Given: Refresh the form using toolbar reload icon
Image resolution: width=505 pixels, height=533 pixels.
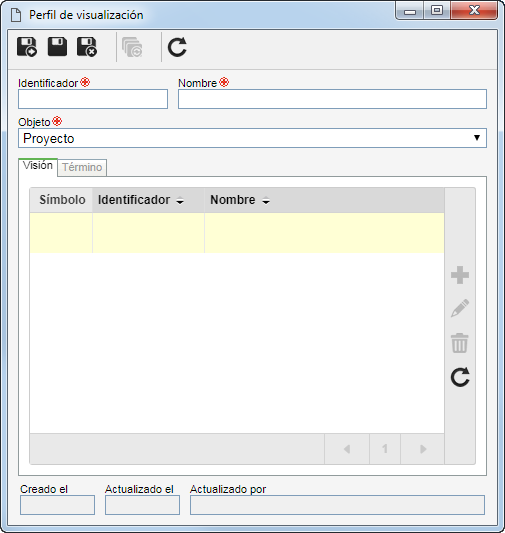Looking at the screenshot, I should (x=177, y=47).
